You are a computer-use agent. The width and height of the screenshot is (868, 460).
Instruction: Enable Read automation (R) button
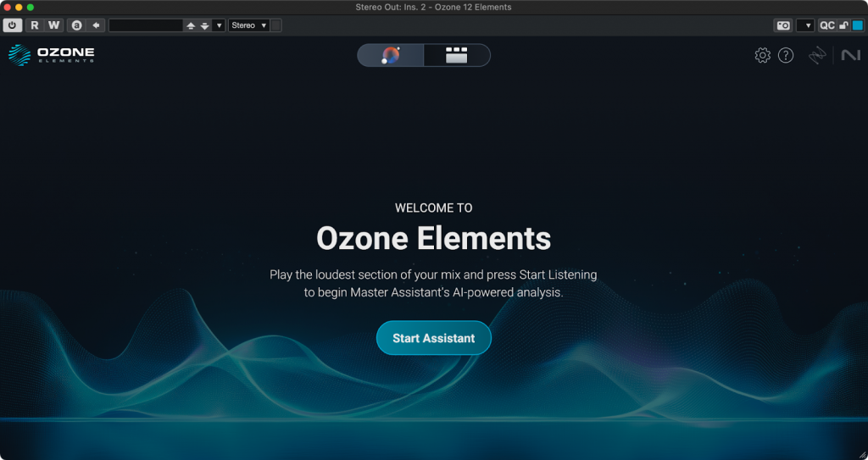[35, 25]
